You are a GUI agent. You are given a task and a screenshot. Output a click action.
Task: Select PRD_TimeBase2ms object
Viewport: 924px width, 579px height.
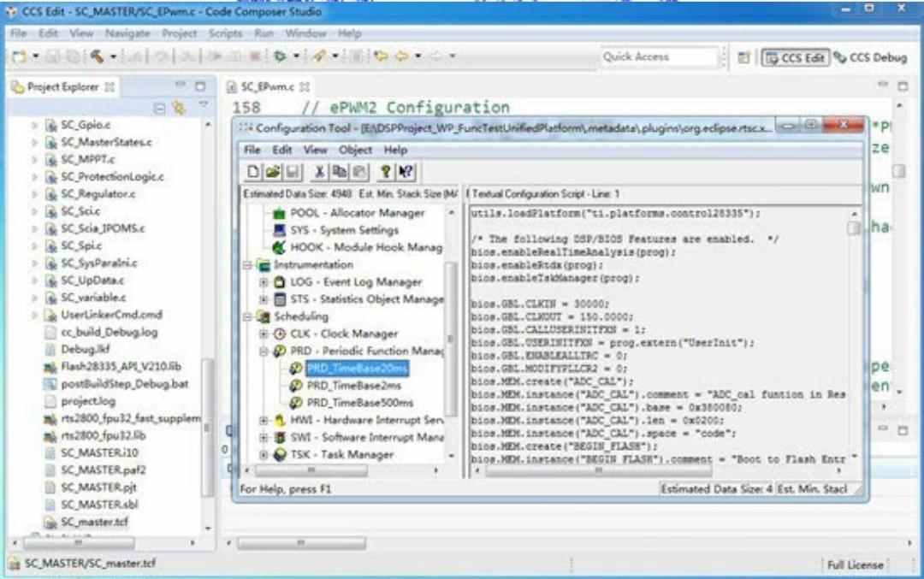(x=353, y=385)
